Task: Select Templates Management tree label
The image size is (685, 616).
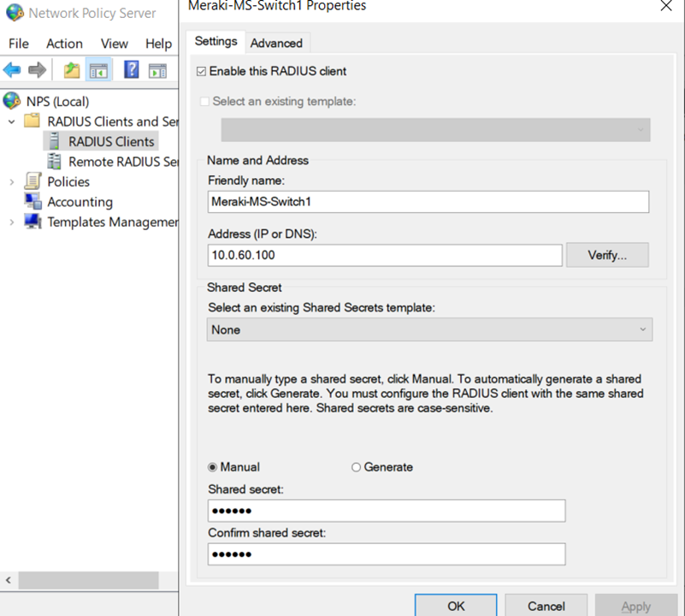Action: [113, 222]
